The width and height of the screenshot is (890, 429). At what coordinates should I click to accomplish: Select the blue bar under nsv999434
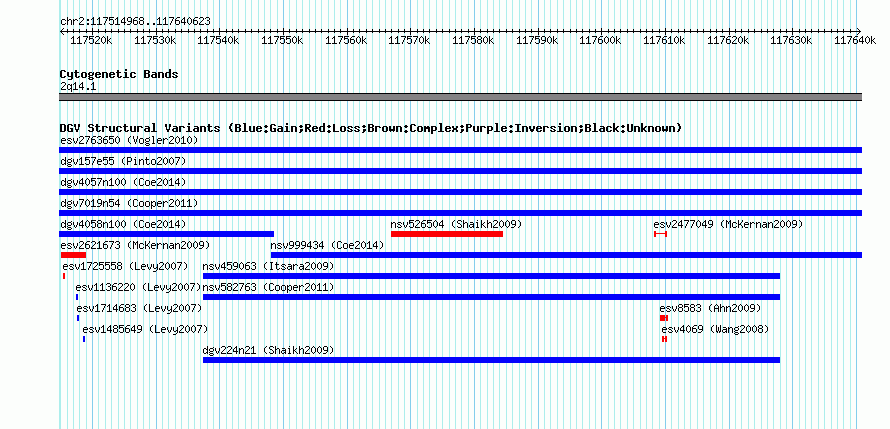[x=566, y=255]
